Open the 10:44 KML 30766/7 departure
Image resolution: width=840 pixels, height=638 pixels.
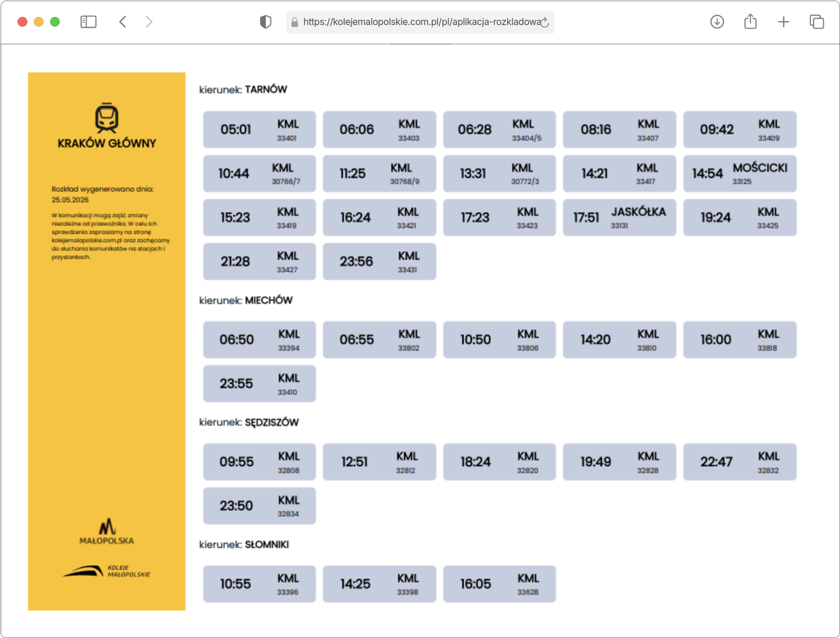pos(259,174)
